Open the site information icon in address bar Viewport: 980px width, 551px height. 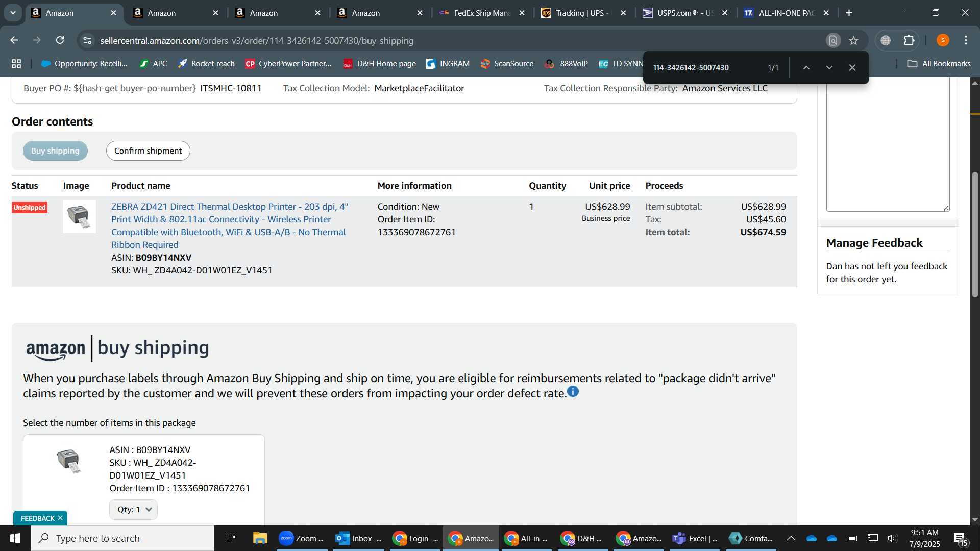coord(88,40)
